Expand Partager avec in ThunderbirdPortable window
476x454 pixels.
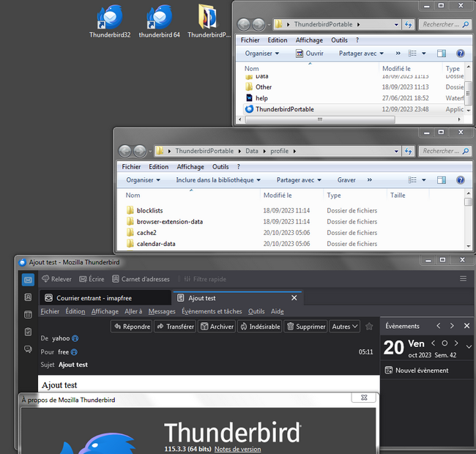coord(361,53)
